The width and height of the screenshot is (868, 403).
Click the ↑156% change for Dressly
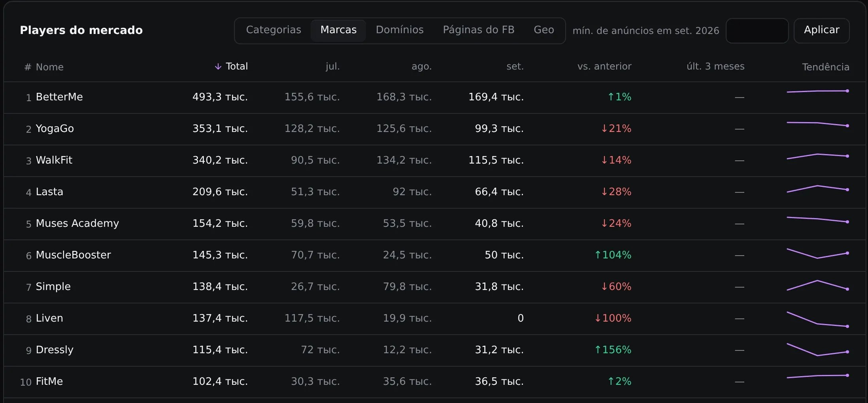(x=613, y=350)
